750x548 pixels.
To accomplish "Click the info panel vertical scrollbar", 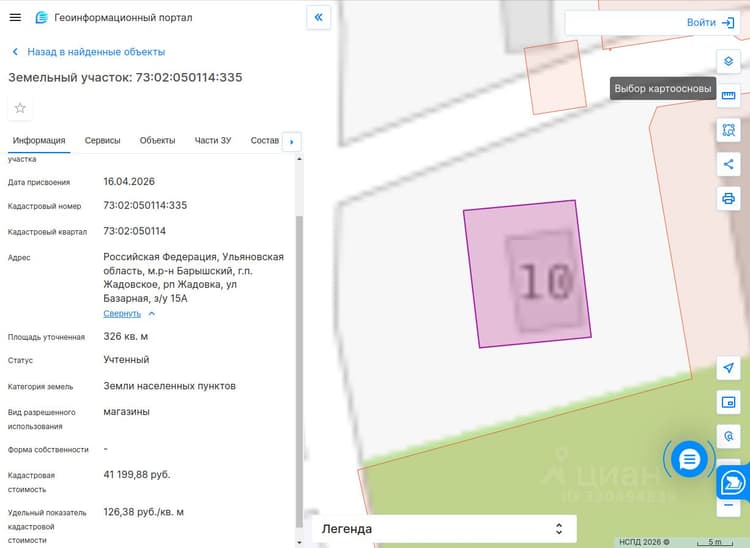I will (299, 371).
